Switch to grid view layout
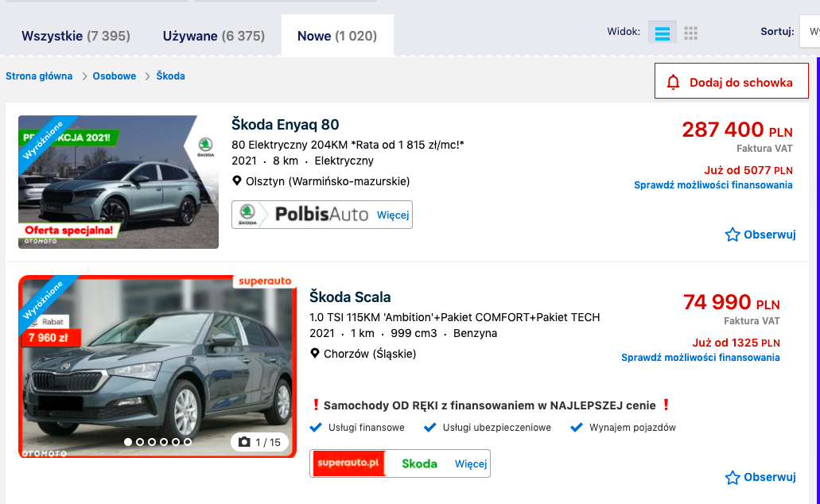Screen dimensions: 820x504 691,33
